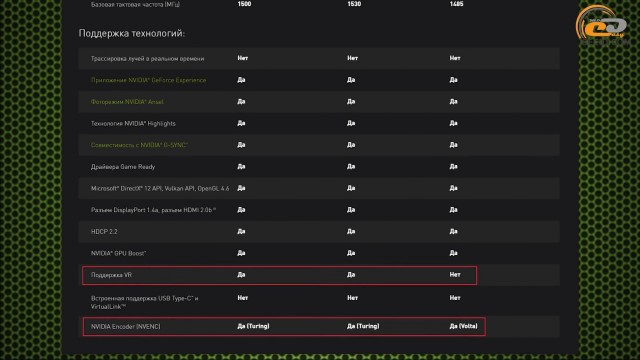Select the Драйверы Game Ready row label
The image size is (640, 360).
coord(123,167)
